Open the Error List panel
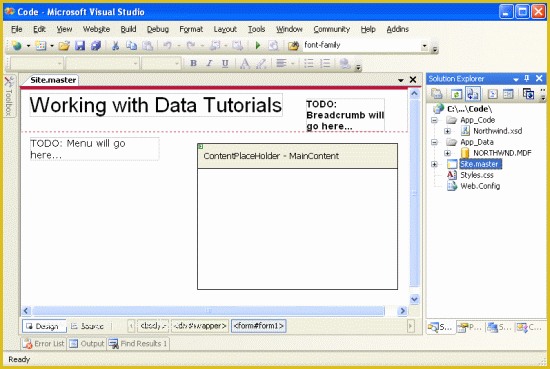The image size is (550, 369). point(43,344)
